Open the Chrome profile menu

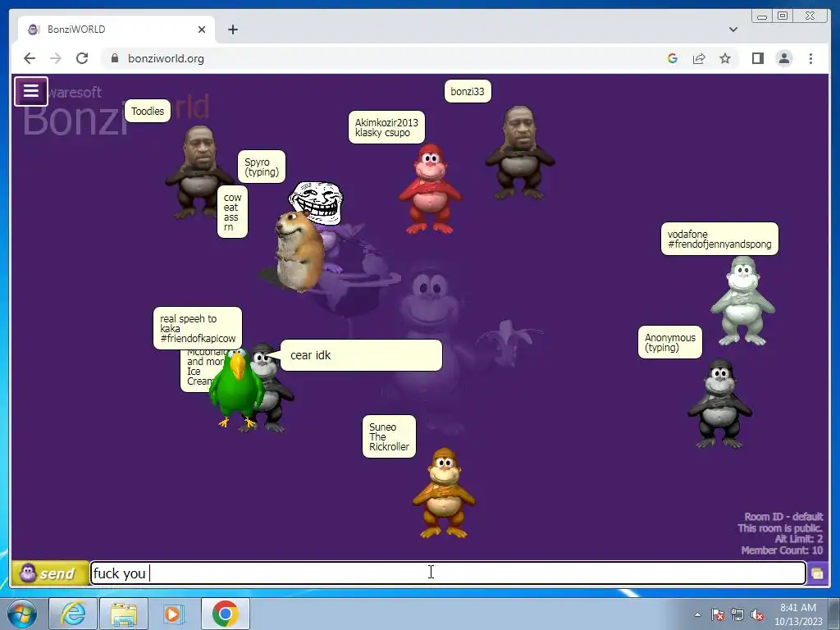coord(783,58)
